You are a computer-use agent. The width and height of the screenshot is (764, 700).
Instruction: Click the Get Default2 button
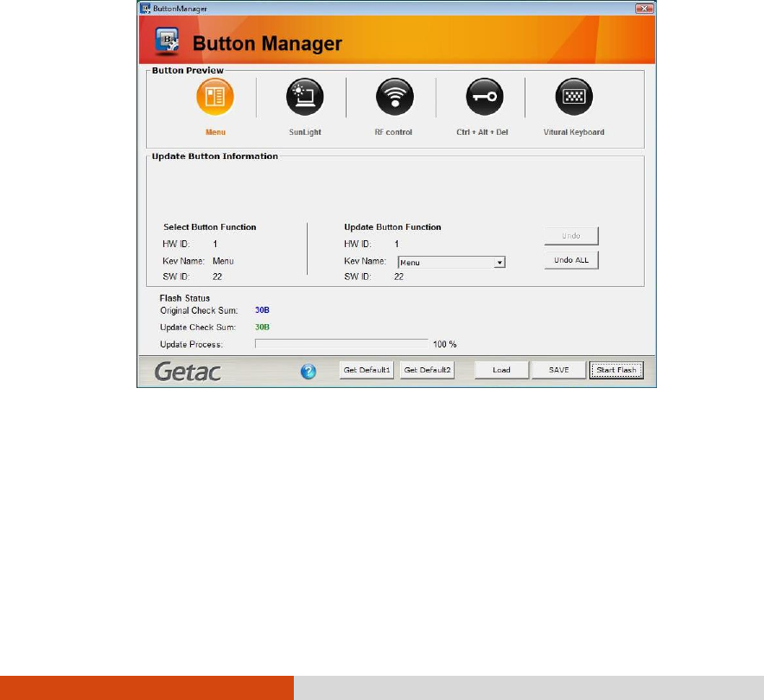427,370
